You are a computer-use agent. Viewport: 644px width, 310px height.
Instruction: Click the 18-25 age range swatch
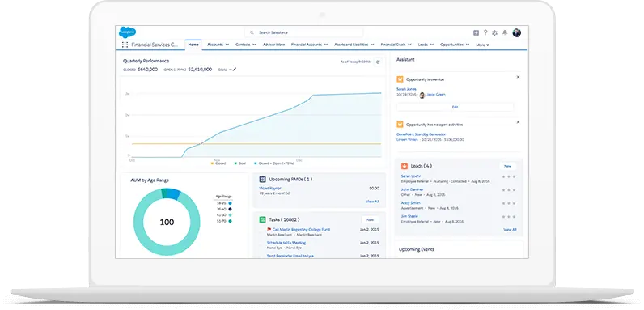pos(230,203)
